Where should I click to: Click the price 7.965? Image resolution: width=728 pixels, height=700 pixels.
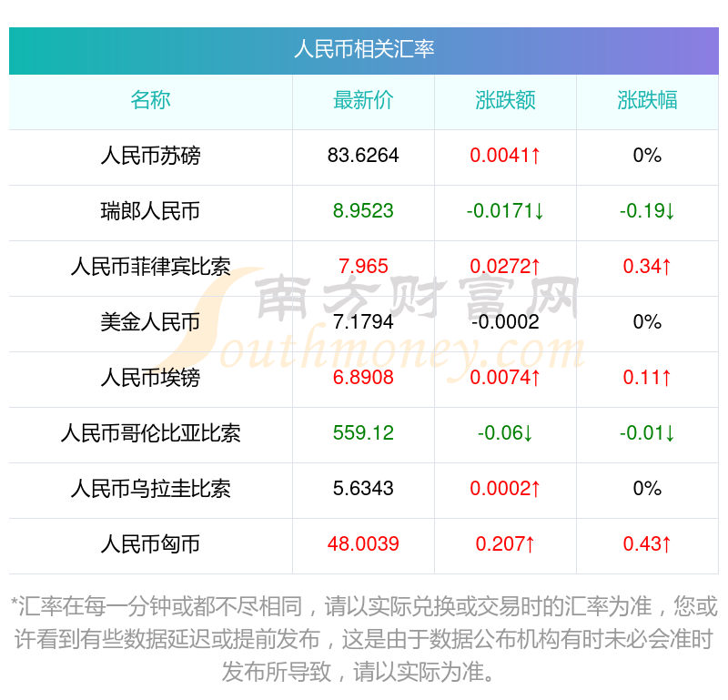click(x=363, y=267)
